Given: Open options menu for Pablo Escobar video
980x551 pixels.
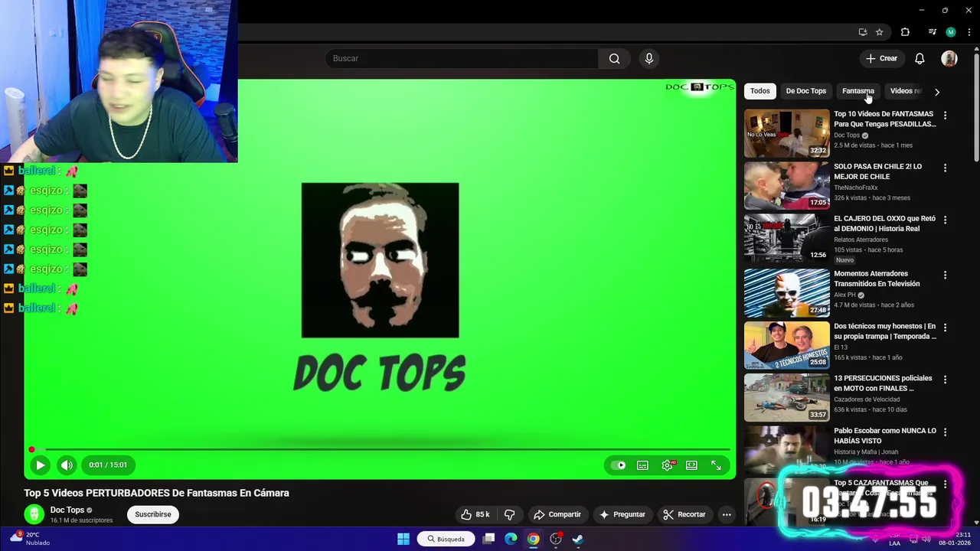Looking at the screenshot, I should click(x=945, y=432).
